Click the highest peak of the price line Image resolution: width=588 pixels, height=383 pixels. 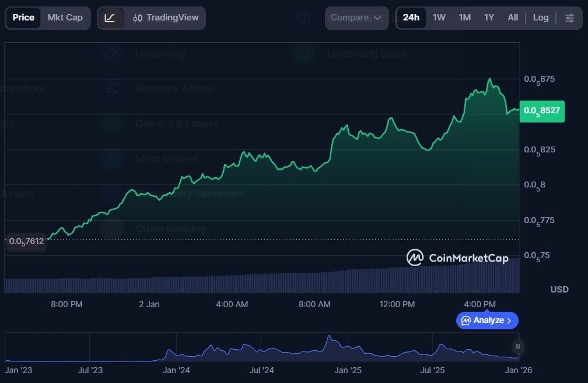pyautogui.click(x=490, y=79)
